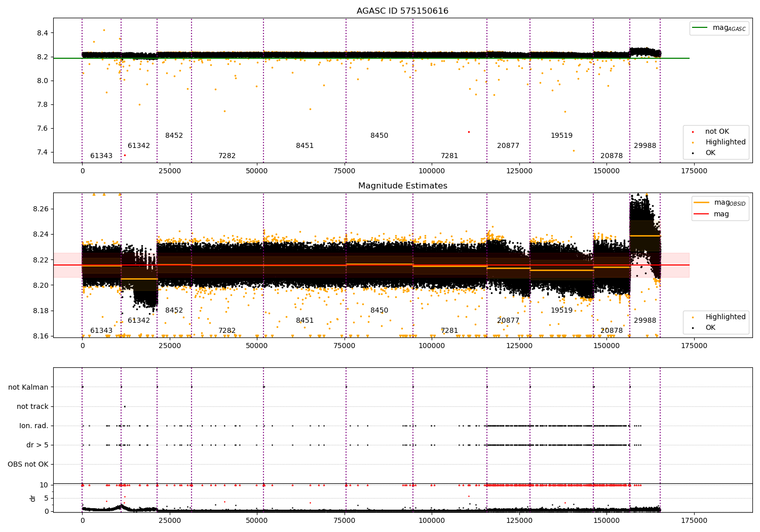760x532 pixels.
Task: Select the mag OBSID legend entry with orange line
Action: [720, 203]
